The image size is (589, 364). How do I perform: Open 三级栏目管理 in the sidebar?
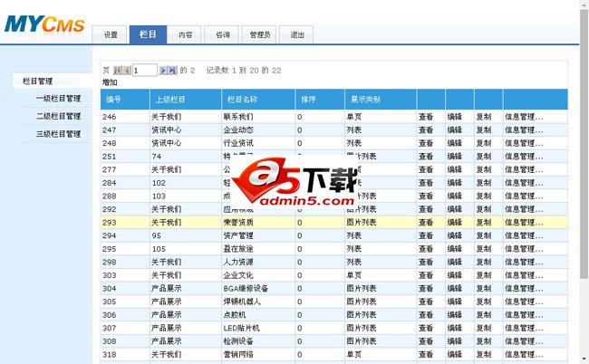pos(58,134)
